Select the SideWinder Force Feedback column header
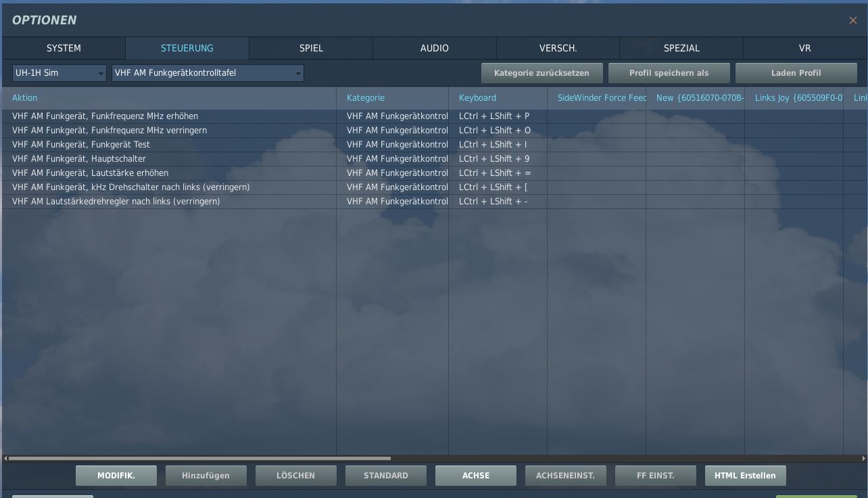The width and height of the screenshot is (868, 498). 597,97
